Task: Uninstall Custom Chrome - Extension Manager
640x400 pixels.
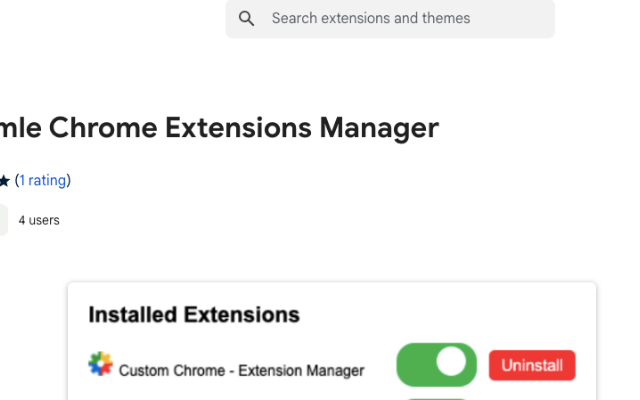Action: [532, 365]
